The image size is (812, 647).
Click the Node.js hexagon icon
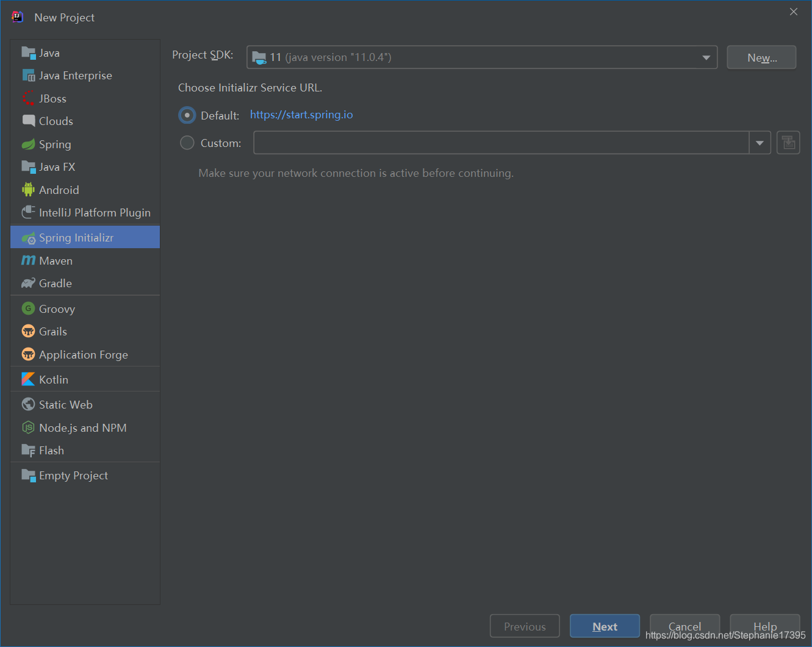(x=29, y=427)
